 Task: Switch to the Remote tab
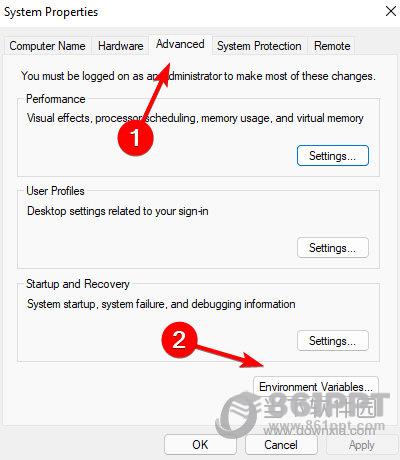coord(332,46)
